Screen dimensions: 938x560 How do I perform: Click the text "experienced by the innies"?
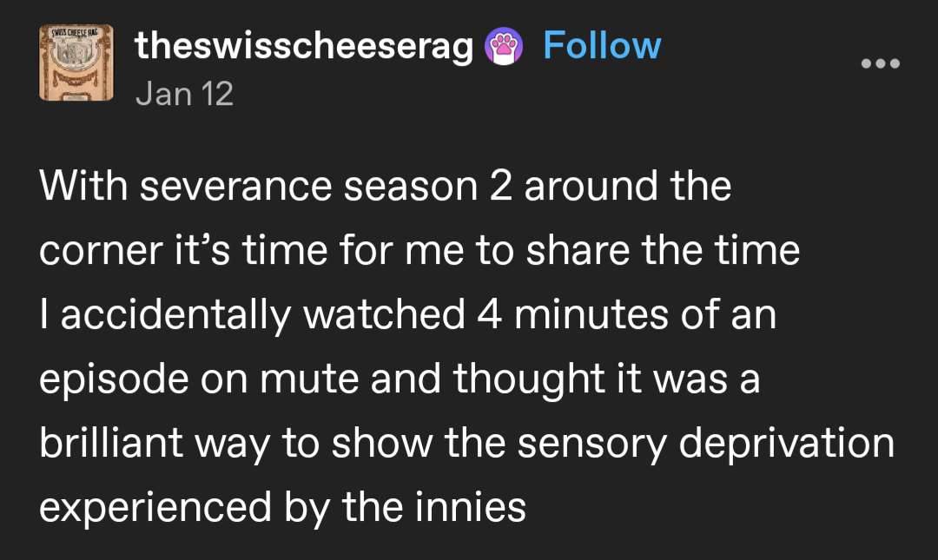282,508
